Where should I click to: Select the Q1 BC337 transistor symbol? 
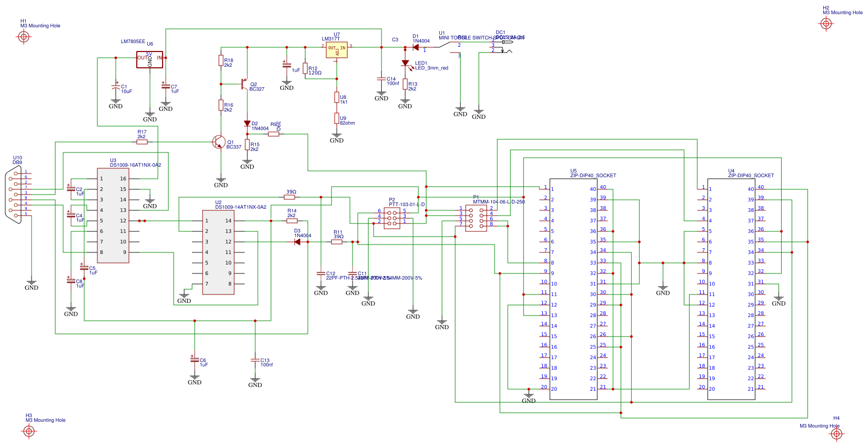219,142
